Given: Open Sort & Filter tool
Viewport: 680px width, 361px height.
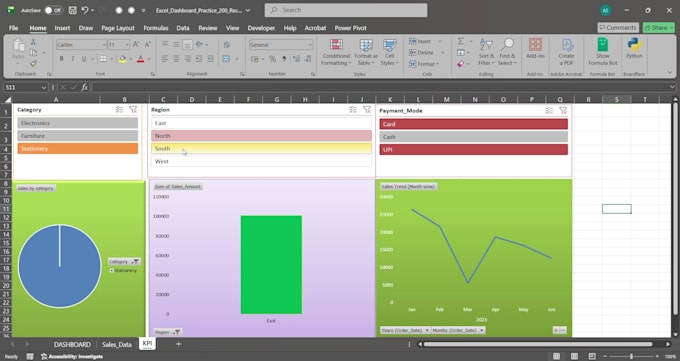Looking at the screenshot, I should (x=486, y=52).
